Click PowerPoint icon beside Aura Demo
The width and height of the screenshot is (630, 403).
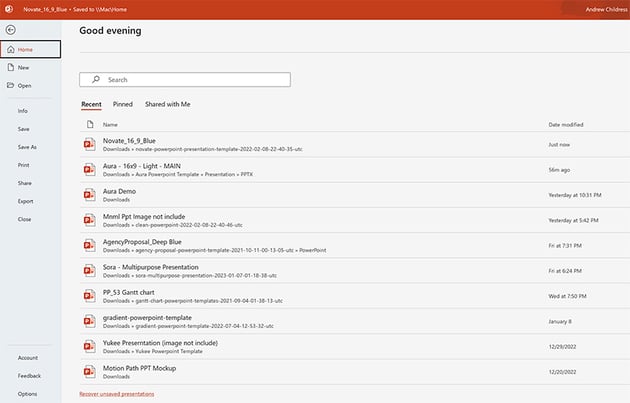pos(89,194)
